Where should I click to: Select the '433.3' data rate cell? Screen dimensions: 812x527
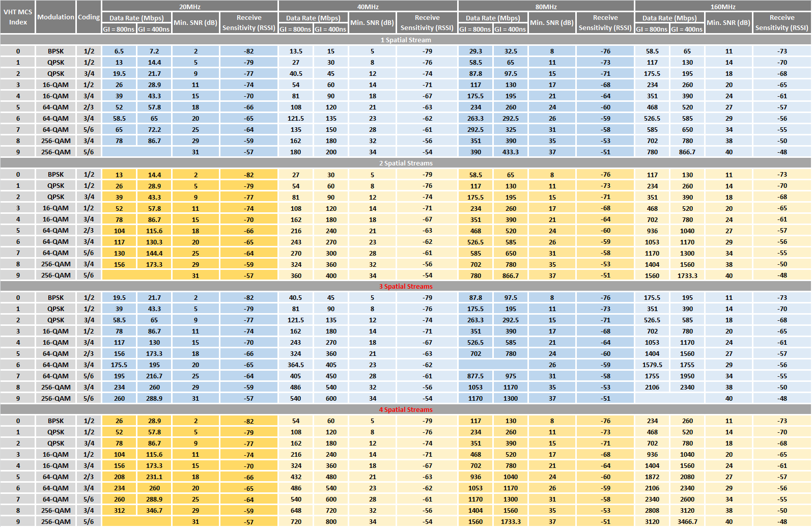pyautogui.click(x=511, y=152)
